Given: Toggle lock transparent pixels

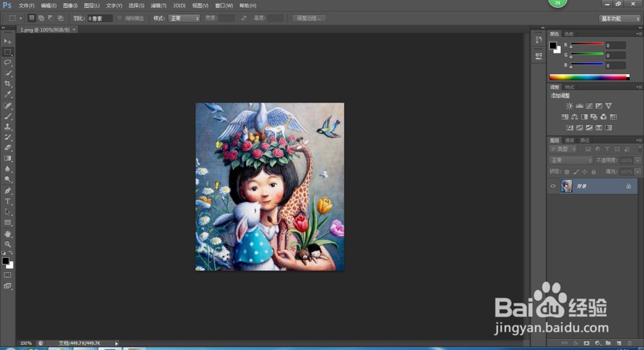Looking at the screenshot, I should (x=567, y=172).
